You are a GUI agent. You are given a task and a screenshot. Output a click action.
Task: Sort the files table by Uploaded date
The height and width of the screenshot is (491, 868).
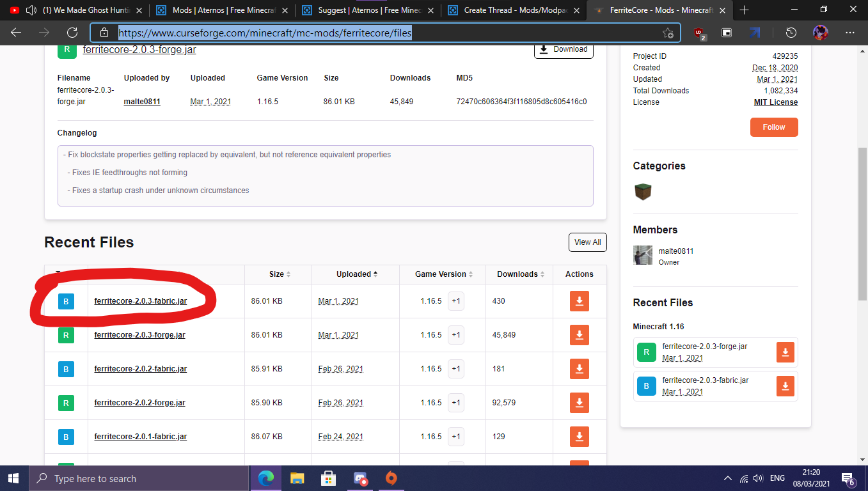pyautogui.click(x=356, y=274)
